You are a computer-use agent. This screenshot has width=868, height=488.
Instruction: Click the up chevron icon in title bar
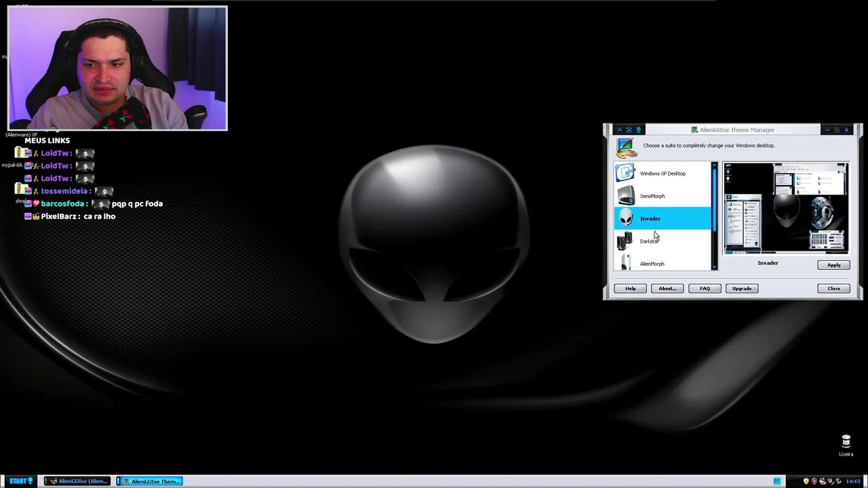(x=619, y=130)
